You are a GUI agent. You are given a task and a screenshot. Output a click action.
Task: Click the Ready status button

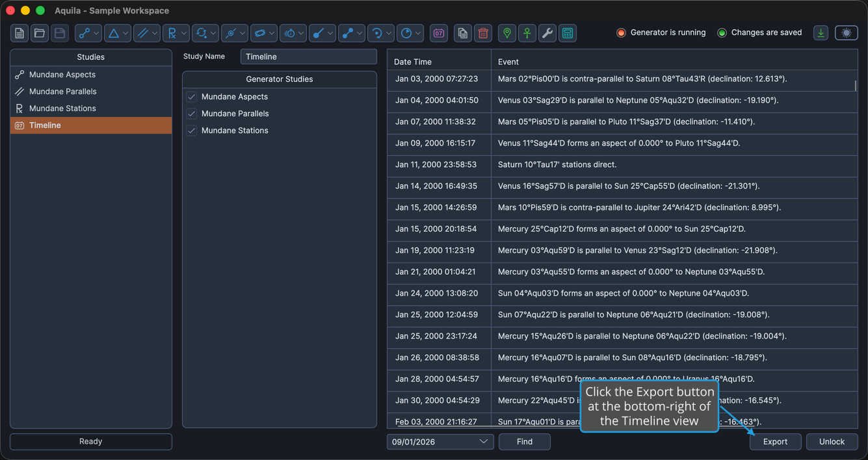pos(91,442)
